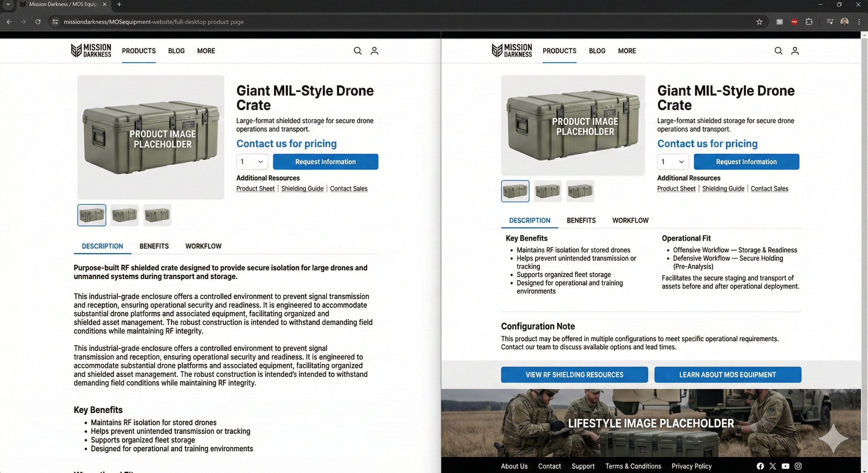The height and width of the screenshot is (473, 868).
Task: Reload the page with the refresh icon
Action: [38, 22]
